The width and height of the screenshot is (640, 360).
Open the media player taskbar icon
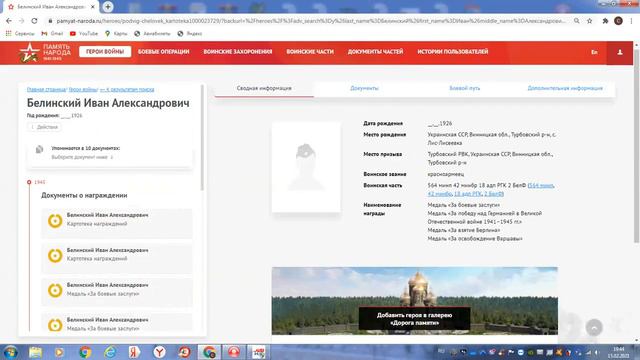[x=60, y=352]
